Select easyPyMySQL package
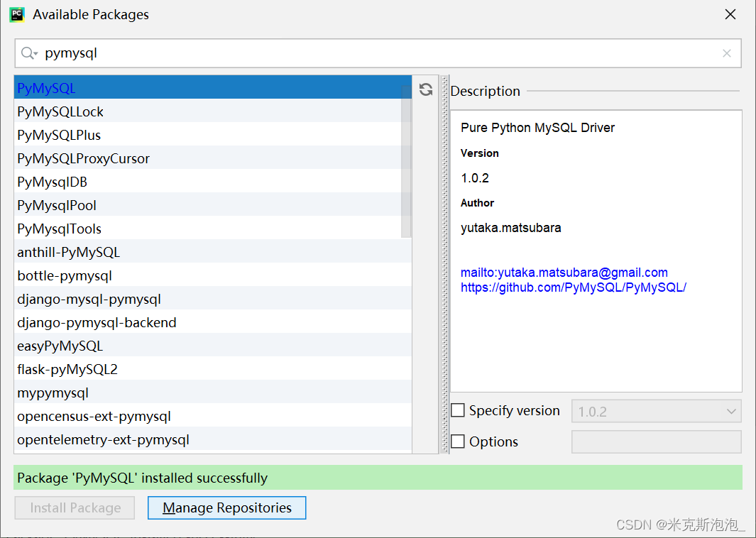 coord(213,346)
